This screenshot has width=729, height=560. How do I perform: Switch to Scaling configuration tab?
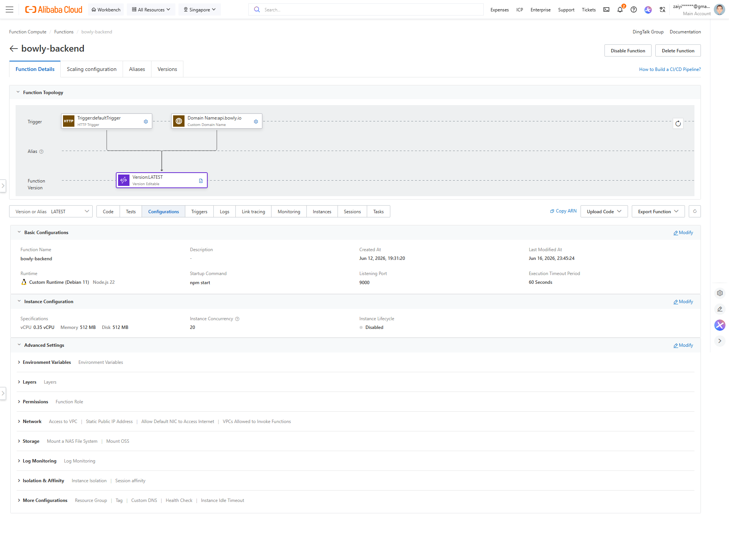[92, 69]
